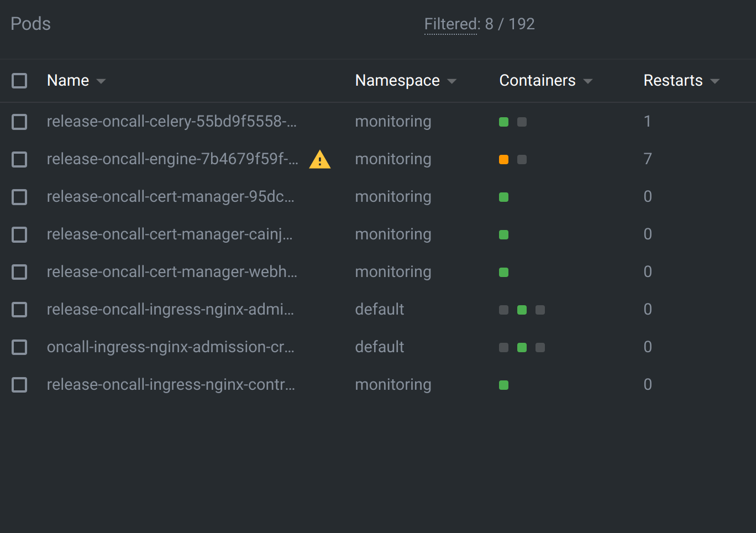The image size is (756, 533).
Task: Click the green container dot of cert-manager-webhook pod
Action: [x=503, y=272]
